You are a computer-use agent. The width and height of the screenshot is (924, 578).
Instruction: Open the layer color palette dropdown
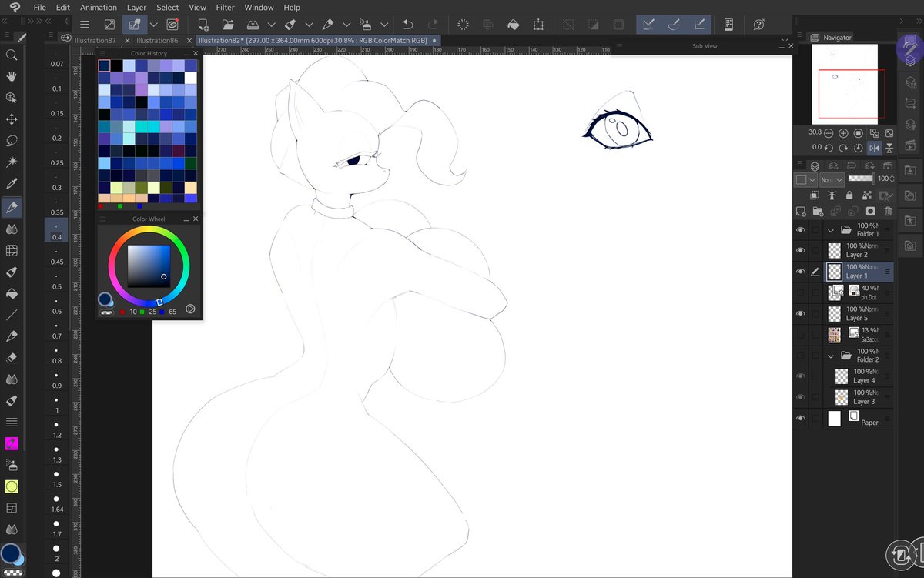click(805, 179)
